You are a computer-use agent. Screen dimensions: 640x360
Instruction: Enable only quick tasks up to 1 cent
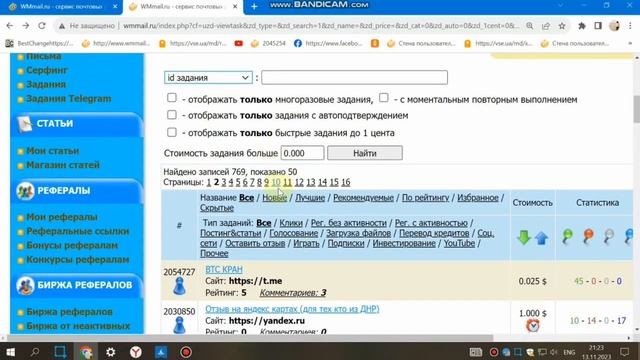[172, 132]
